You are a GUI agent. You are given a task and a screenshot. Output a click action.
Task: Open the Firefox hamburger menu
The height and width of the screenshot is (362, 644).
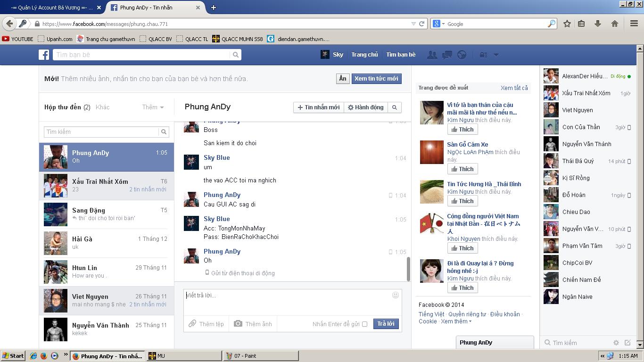tap(634, 24)
